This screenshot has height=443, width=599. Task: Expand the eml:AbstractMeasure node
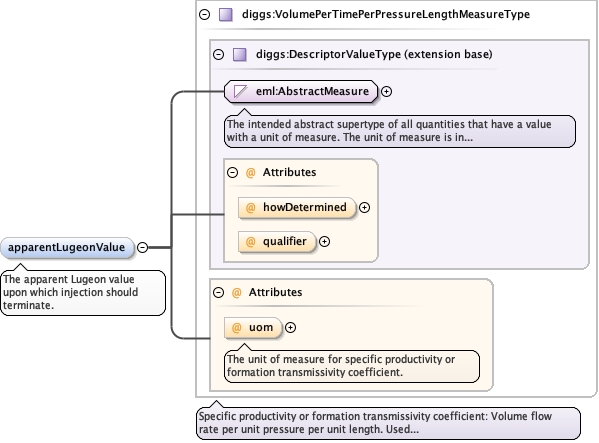click(387, 92)
